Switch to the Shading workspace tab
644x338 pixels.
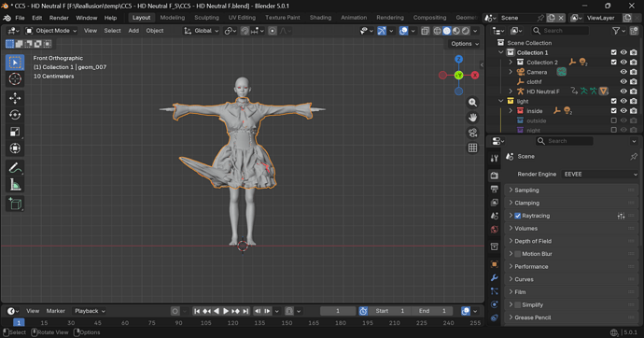coord(320,18)
